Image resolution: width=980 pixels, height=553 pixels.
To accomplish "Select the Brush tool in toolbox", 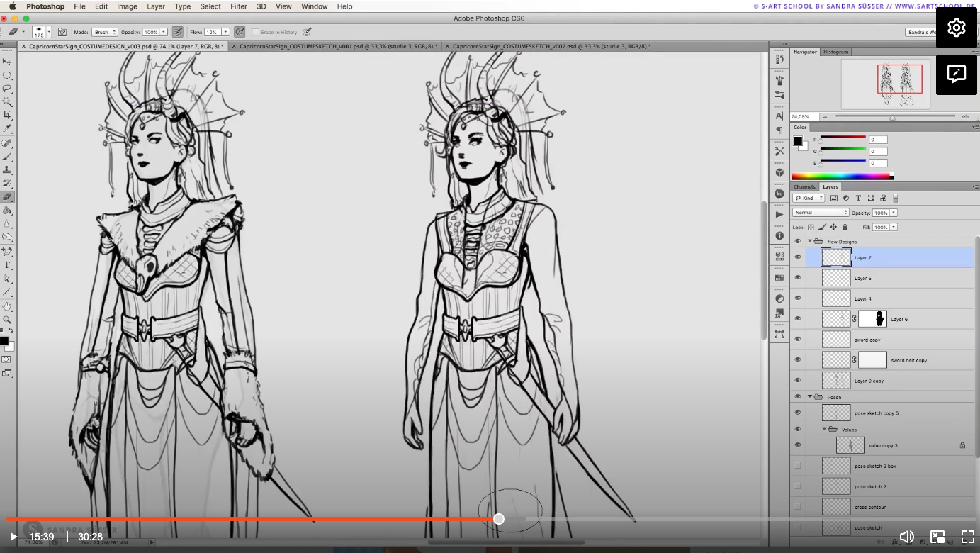I will pos(7,157).
